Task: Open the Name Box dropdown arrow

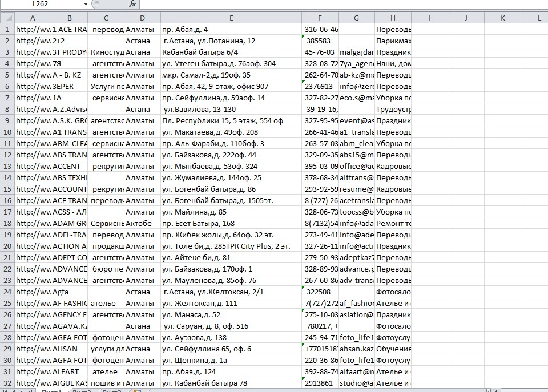Action: point(85,4)
